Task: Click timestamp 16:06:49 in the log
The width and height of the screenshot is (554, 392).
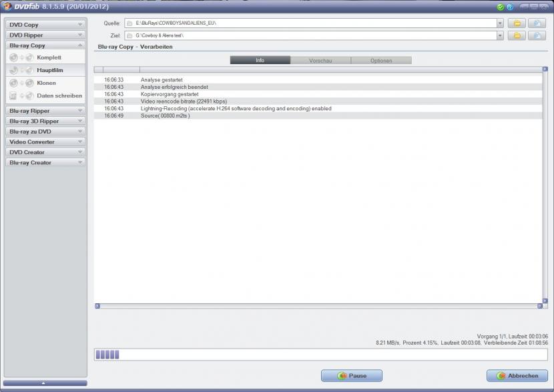Action: pos(113,116)
